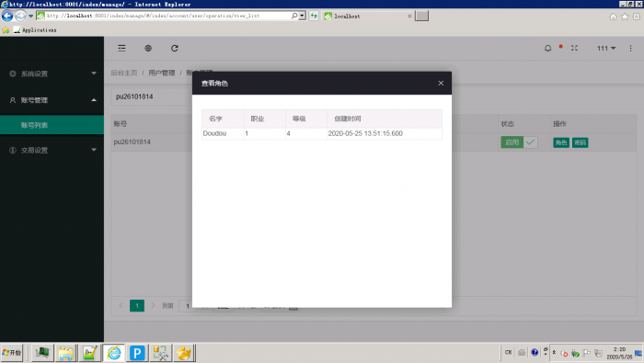
Task: Open the database tools app in taskbar
Action: click(161, 353)
